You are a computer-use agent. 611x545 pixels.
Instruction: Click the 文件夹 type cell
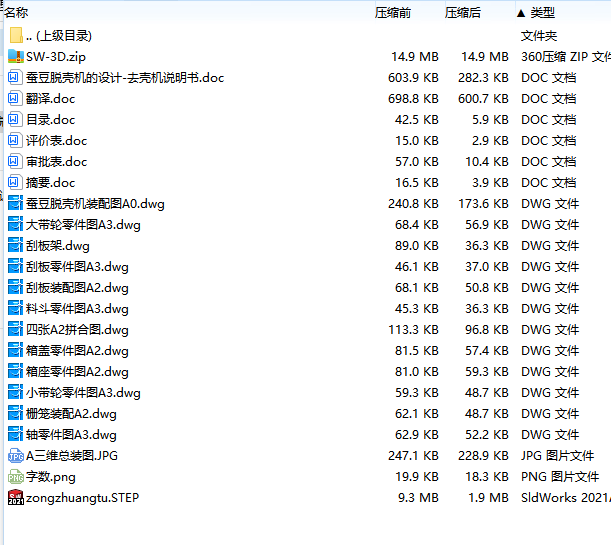tap(539, 36)
